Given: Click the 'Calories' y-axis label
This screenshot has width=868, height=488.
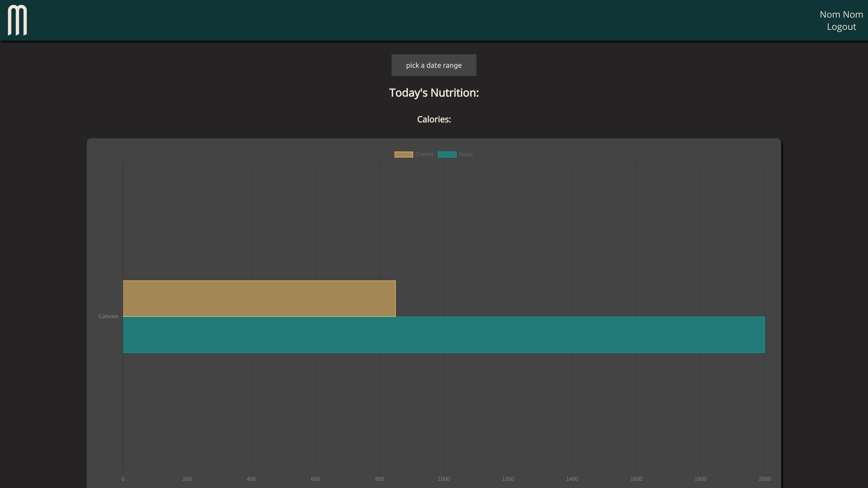Looking at the screenshot, I should click(108, 316).
